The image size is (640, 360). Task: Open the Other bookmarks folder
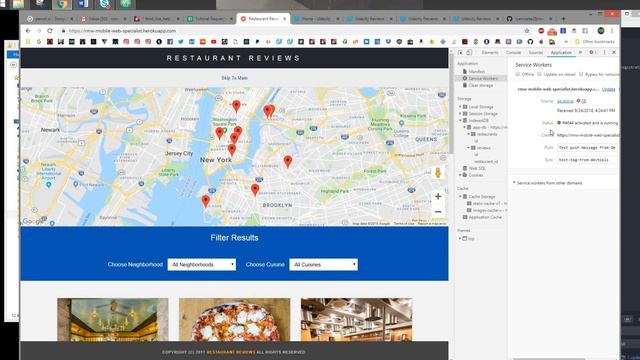(x=595, y=42)
